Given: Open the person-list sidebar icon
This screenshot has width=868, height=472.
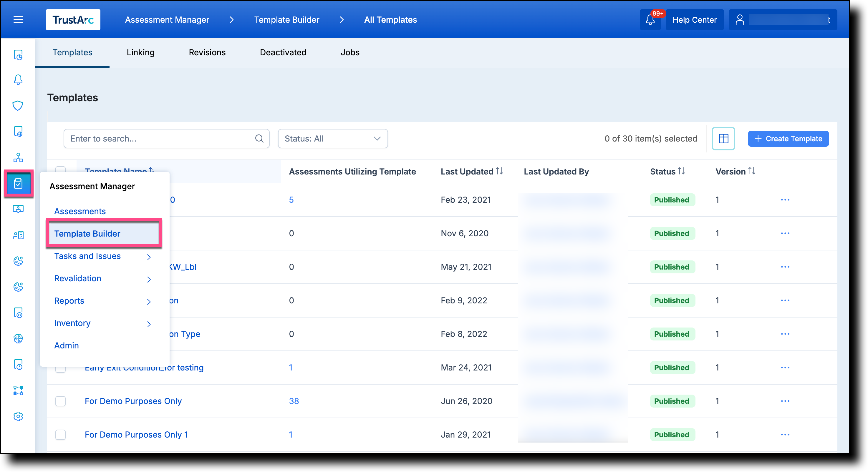Looking at the screenshot, I should pyautogui.click(x=18, y=235).
